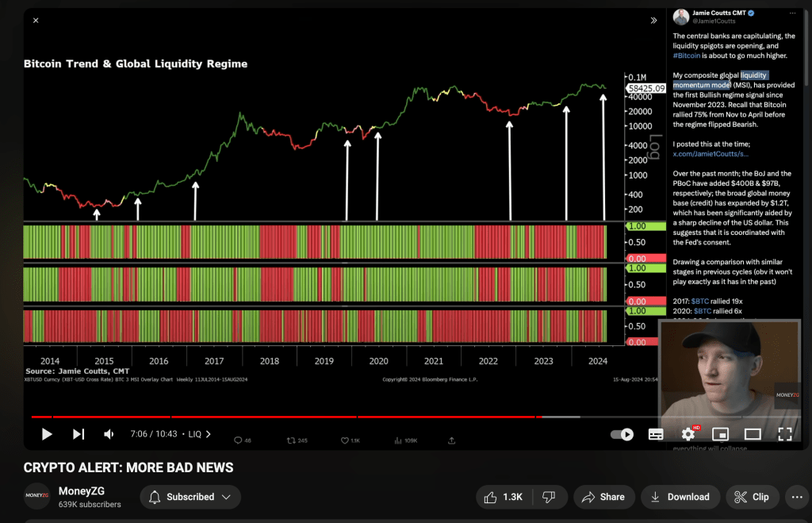Enter full screen mode
Image resolution: width=812 pixels, height=523 pixels.
point(785,434)
